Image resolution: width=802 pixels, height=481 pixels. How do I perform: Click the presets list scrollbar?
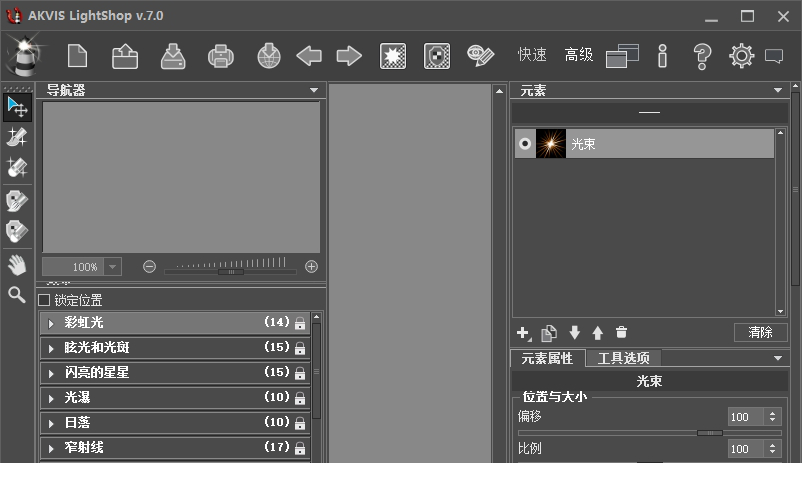(317, 371)
